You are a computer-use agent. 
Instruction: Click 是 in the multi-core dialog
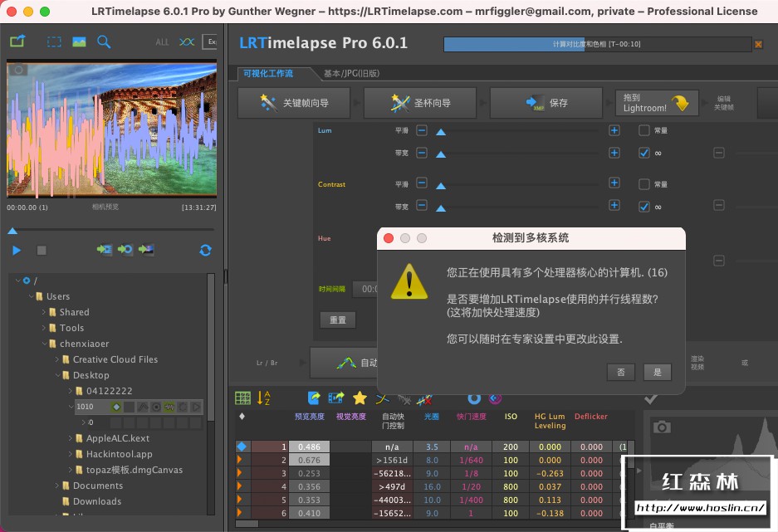click(658, 372)
